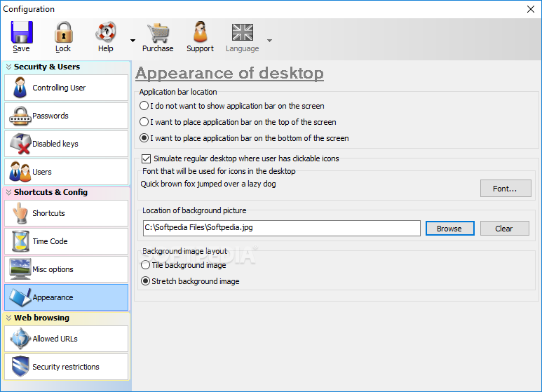
Task: Click the Lock padlock icon
Action: point(64,32)
